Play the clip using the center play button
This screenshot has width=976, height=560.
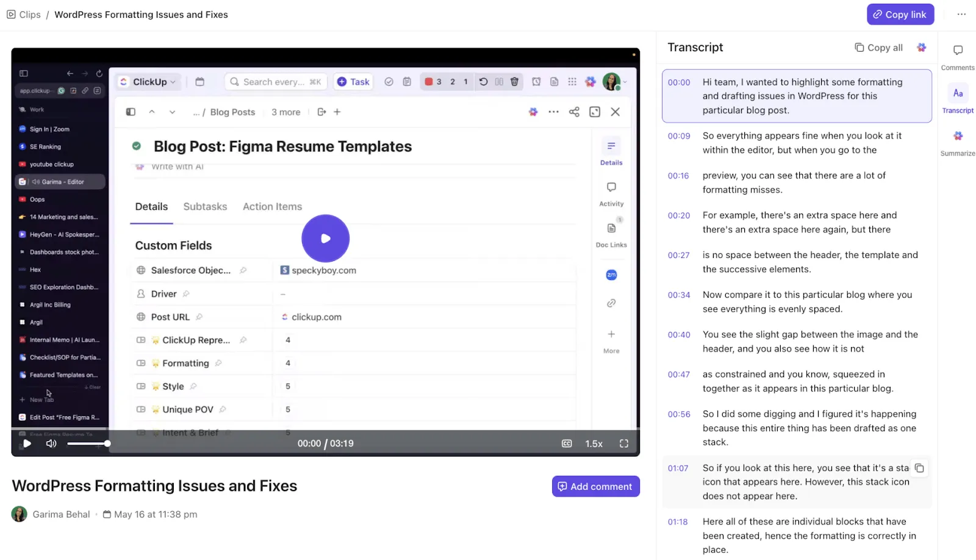[x=325, y=239]
